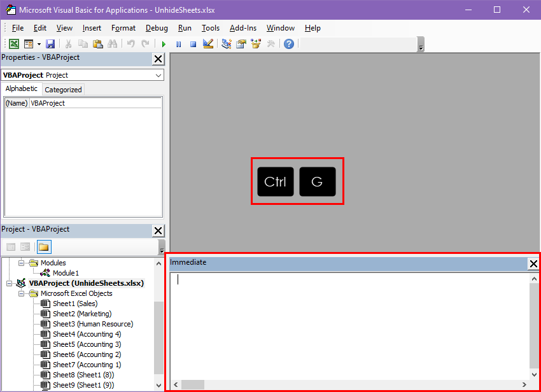Image resolution: width=541 pixels, height=392 pixels.
Task: Select Sheet2 (Marketing) in the tree
Action: 82,314
